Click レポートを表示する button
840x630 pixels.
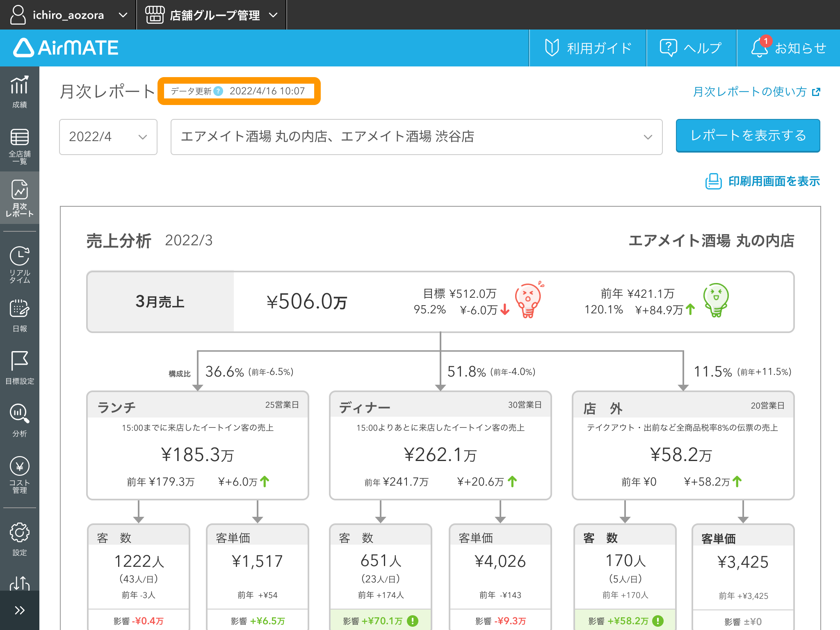pos(748,135)
